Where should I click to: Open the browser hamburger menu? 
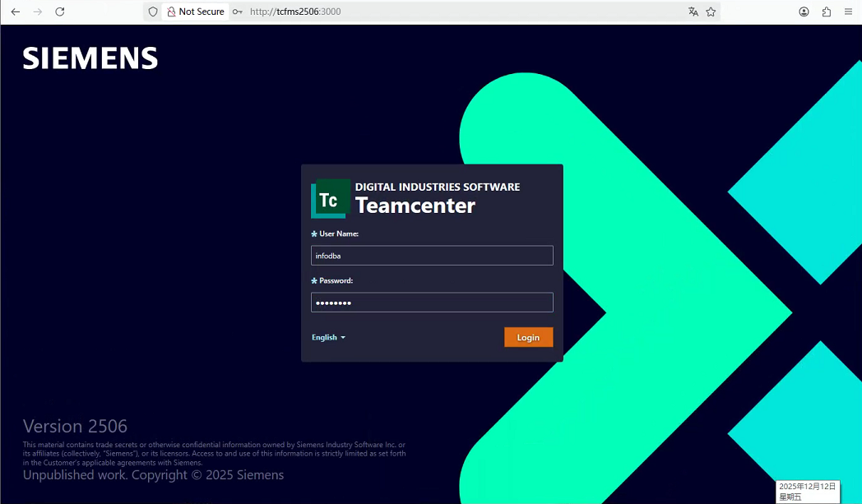(x=848, y=12)
